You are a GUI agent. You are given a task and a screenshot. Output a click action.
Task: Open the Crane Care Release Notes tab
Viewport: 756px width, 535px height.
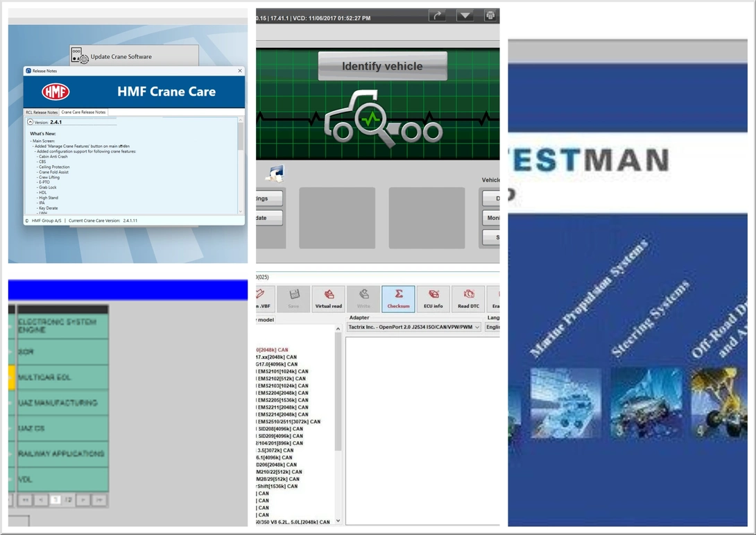coord(83,112)
